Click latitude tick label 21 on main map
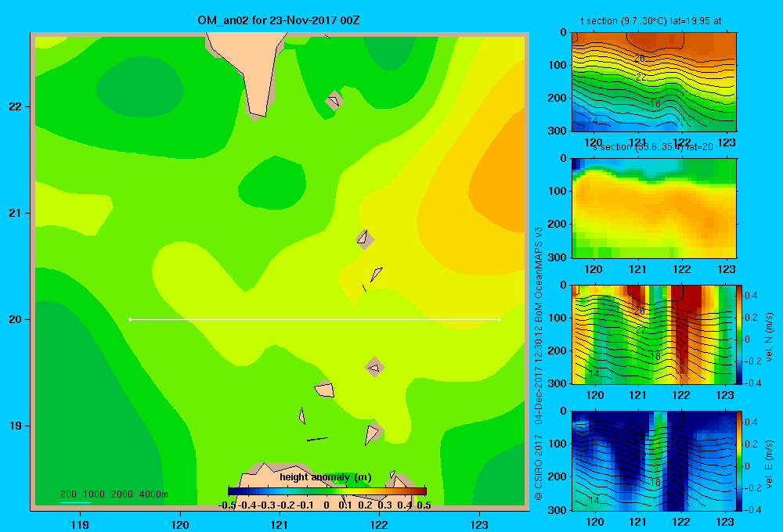 (15, 213)
